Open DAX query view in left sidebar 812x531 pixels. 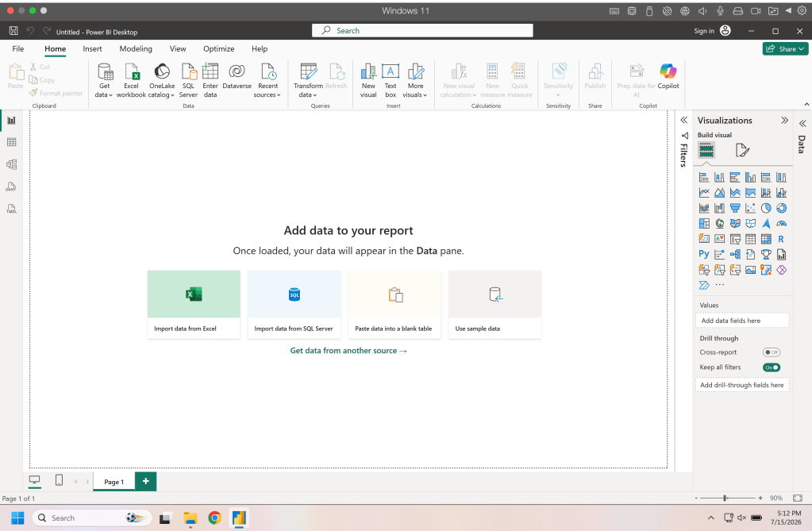11,187
